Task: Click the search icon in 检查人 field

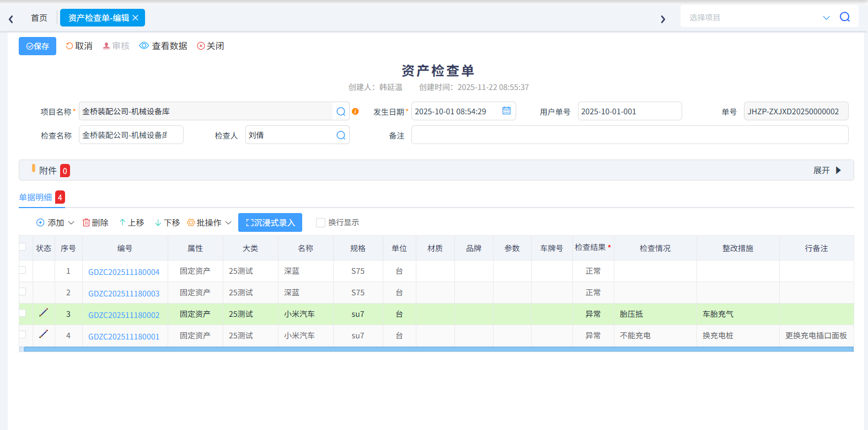Action: (x=341, y=135)
